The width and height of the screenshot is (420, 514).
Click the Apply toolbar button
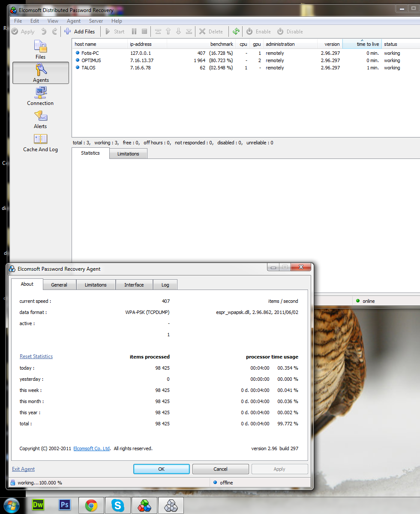[x=23, y=31]
